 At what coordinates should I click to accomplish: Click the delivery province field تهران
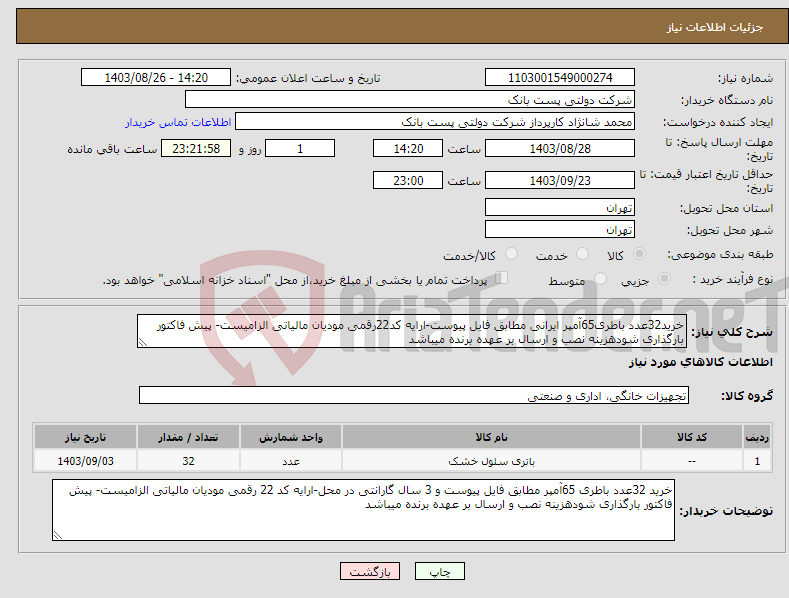click(x=560, y=207)
